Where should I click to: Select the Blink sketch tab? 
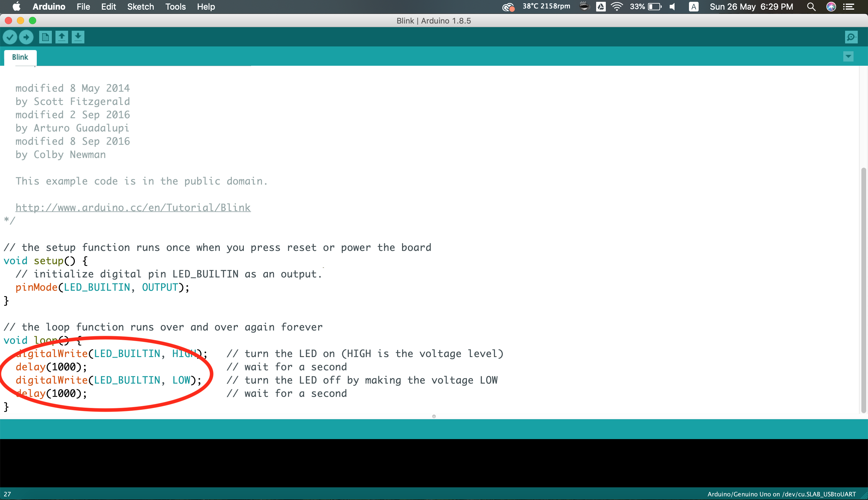point(20,57)
